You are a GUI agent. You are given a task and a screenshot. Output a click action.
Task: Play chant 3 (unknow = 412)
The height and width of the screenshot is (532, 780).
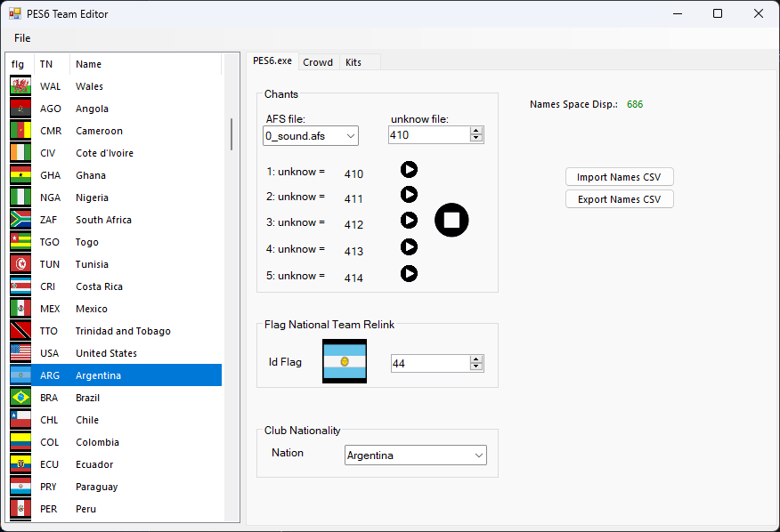(x=409, y=220)
